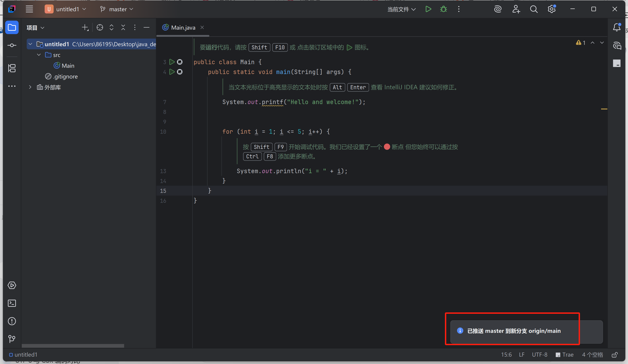
Task: Open the Terminal tool window icon
Action: (12, 303)
